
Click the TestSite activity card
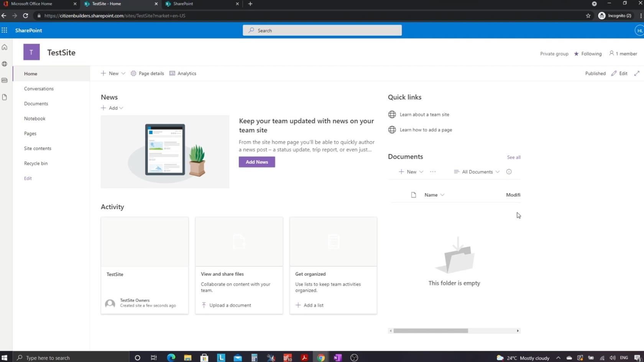(145, 265)
